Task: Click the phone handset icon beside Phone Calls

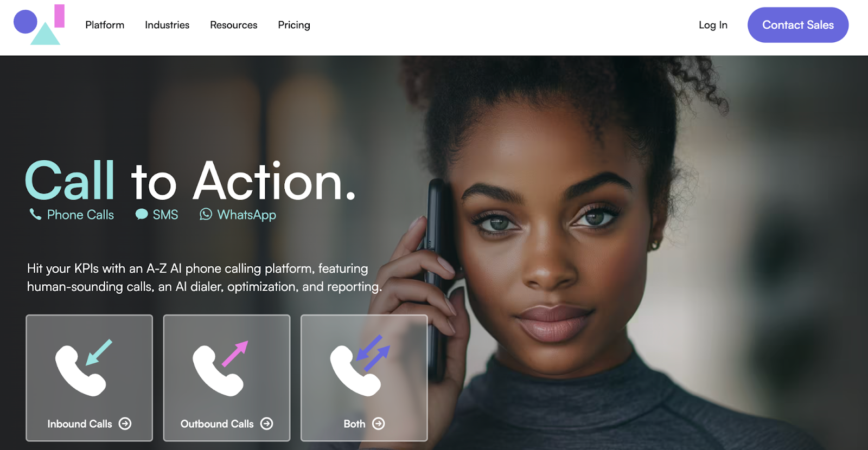Action: click(x=35, y=214)
